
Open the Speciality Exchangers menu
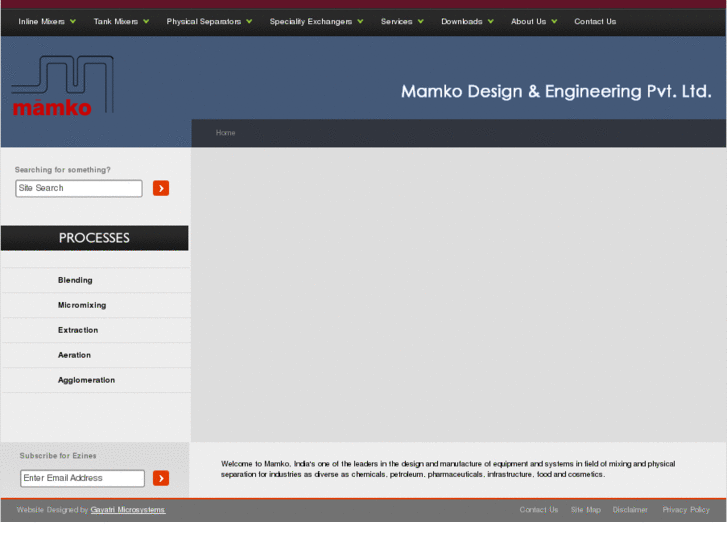[316, 21]
